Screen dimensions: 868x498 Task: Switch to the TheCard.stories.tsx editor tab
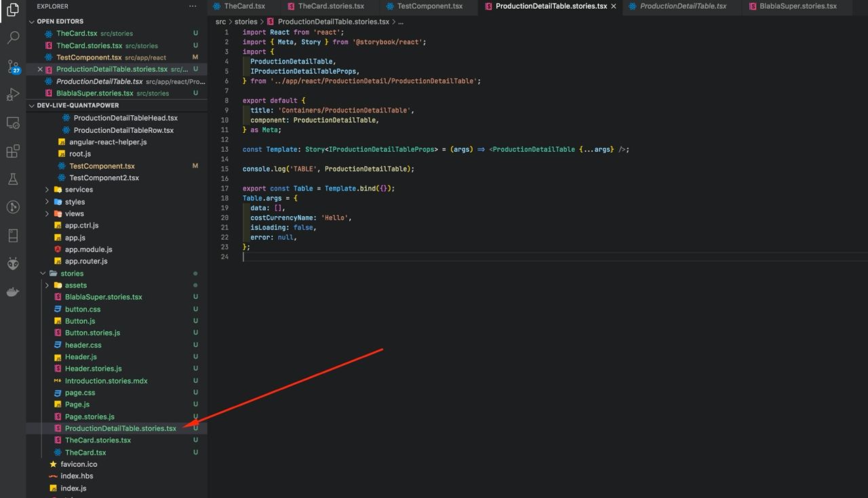(x=331, y=6)
